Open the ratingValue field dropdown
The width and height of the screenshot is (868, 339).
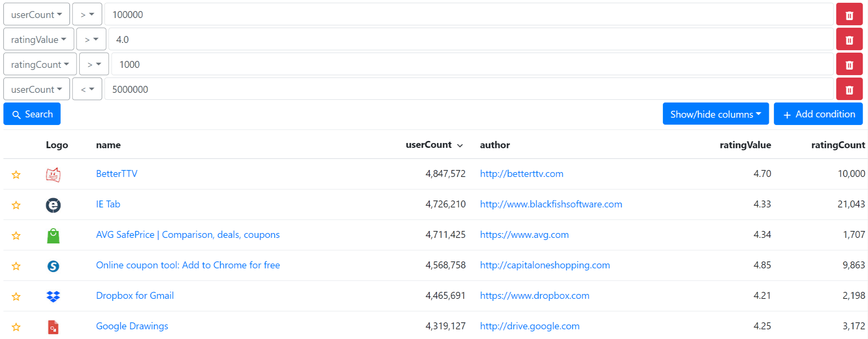[x=39, y=39]
